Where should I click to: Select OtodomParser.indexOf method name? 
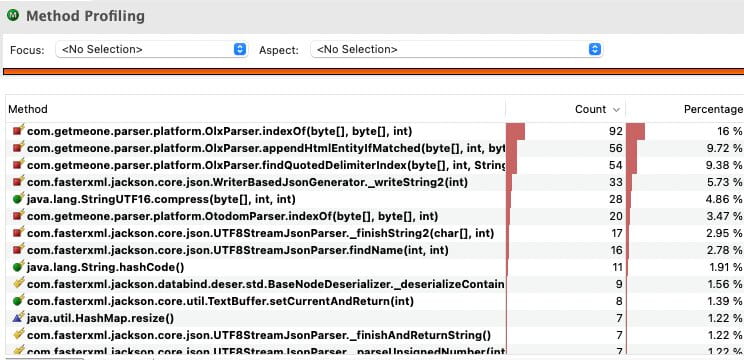pyautogui.click(x=232, y=216)
